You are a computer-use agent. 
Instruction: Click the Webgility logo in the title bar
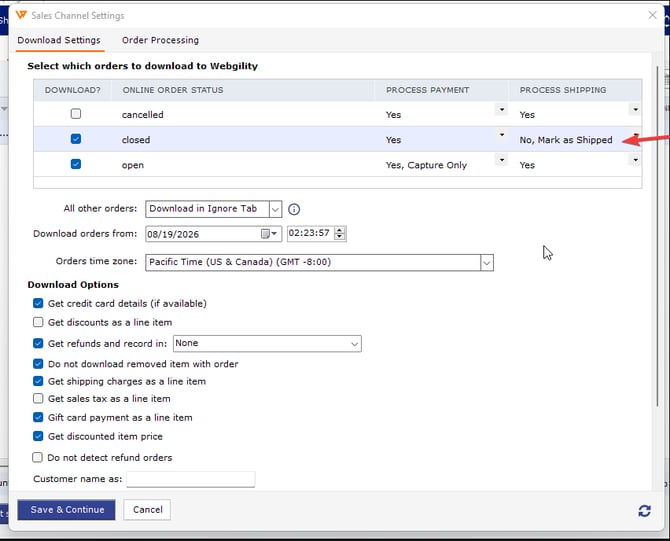tap(21, 15)
